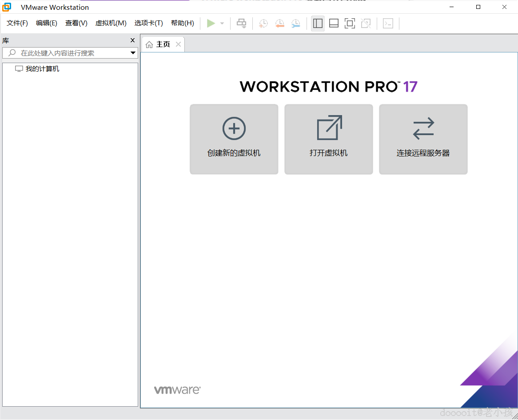Click the Unity mode toolbar icon

[x=366, y=24]
